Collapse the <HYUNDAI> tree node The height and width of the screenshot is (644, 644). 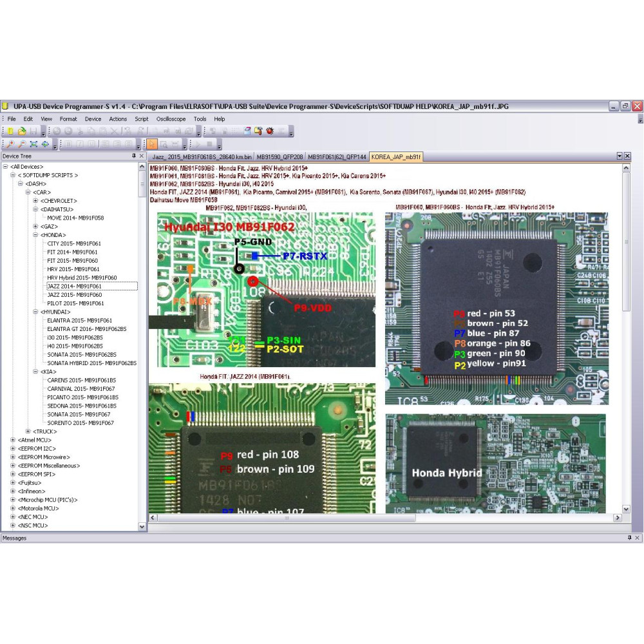pyautogui.click(x=35, y=312)
